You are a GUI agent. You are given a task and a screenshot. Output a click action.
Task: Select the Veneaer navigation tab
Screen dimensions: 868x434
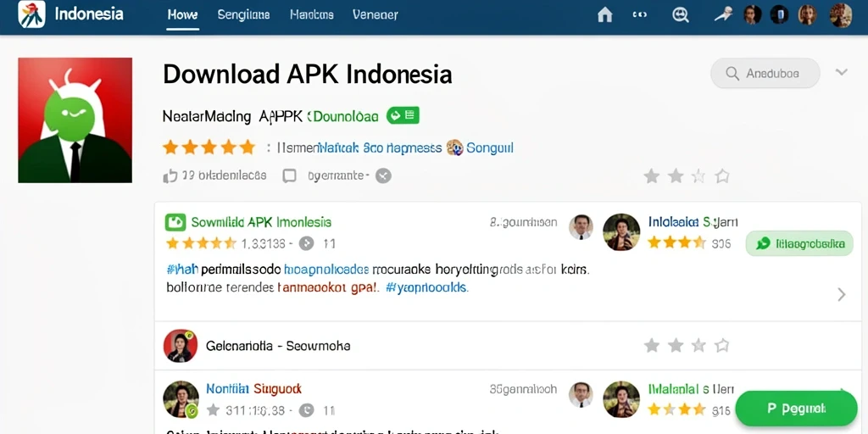click(x=376, y=15)
